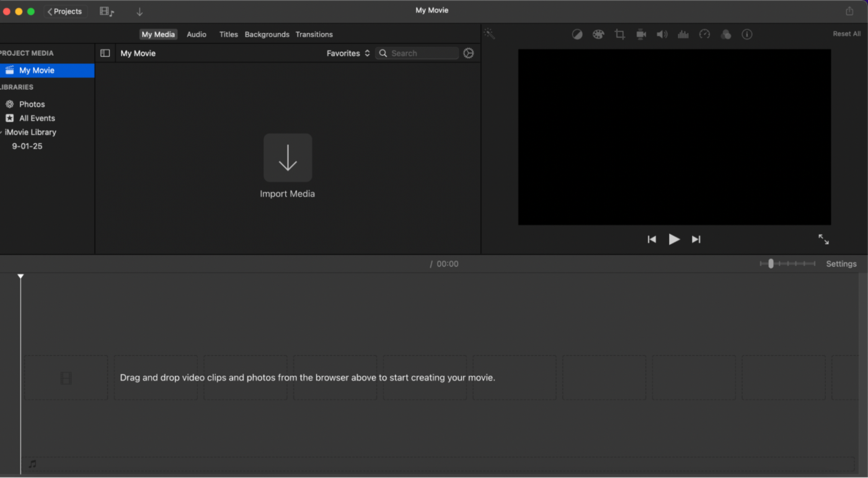Switch to the My Media tab
Viewport: 868px width, 478px height.
158,34
